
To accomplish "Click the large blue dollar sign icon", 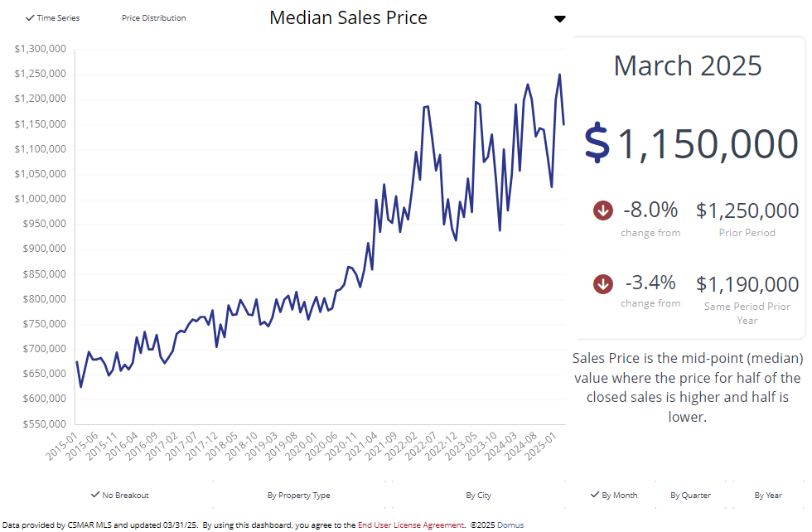I will pos(597,143).
